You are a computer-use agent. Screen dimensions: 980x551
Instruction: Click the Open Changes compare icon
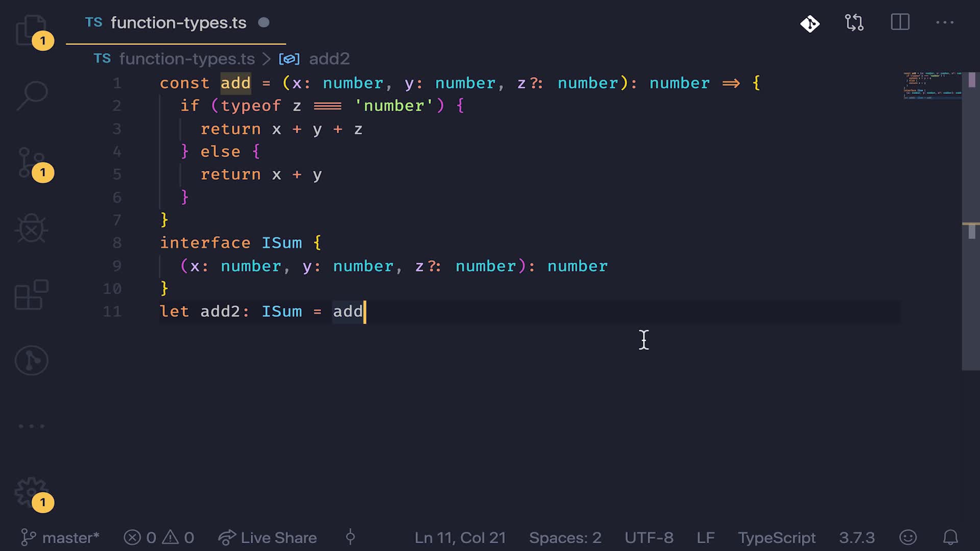click(854, 23)
